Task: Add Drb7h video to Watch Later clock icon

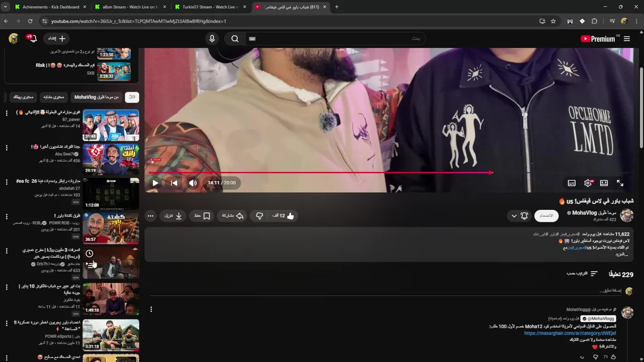Action: pyautogui.click(x=90, y=254)
